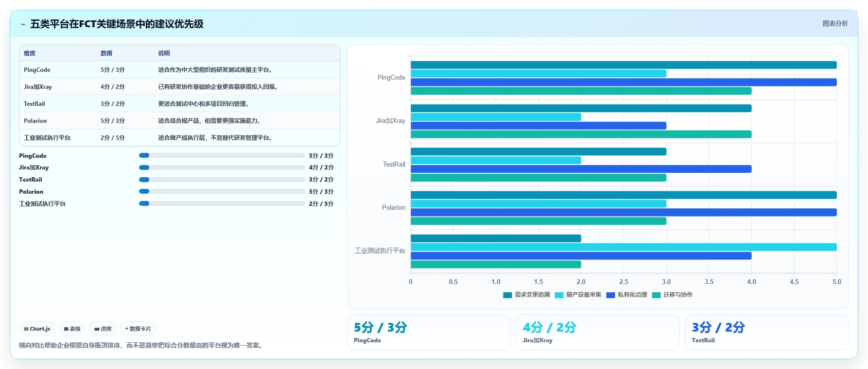868x369 pixels.
Task: Click 工业测试执行平台's dark teal 需求变更追溯 chart bar
Action: pos(496,238)
